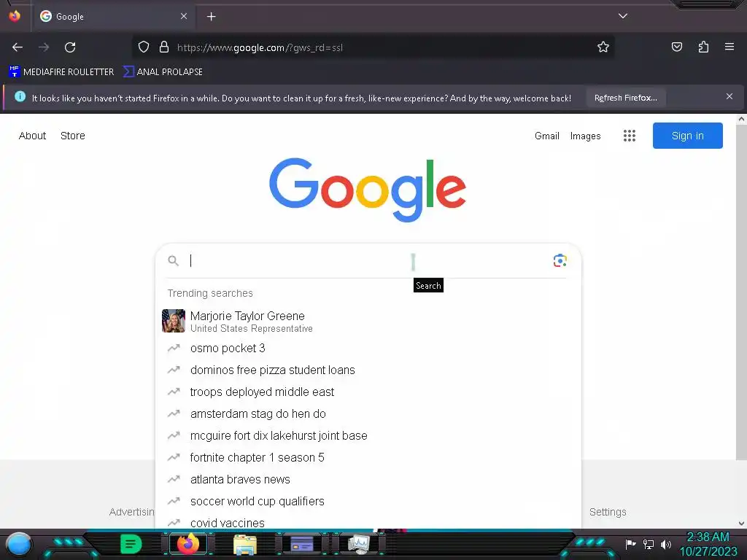This screenshot has height=560, width=747.
Task: Dismiss the Firefox notification bar
Action: (729, 97)
